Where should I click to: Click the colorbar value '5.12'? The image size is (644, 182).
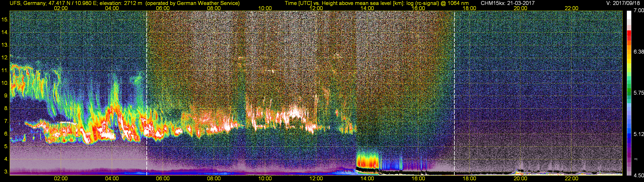(x=638, y=134)
